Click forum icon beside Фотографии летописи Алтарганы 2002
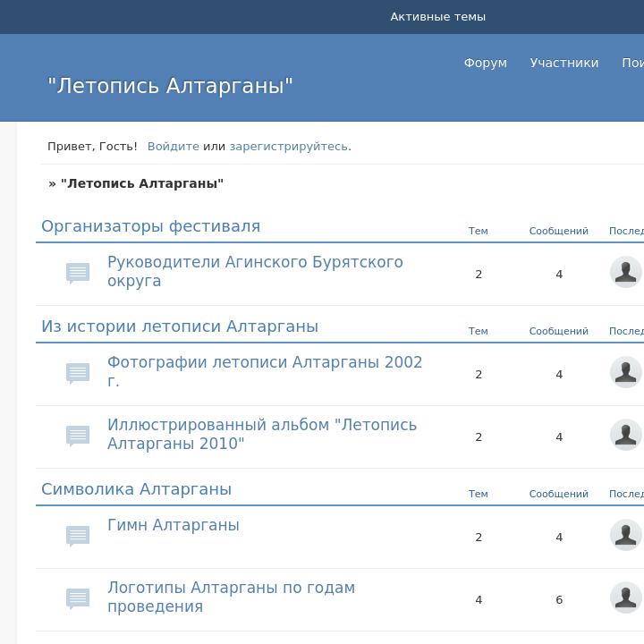This screenshot has width=644, height=644. [x=78, y=373]
